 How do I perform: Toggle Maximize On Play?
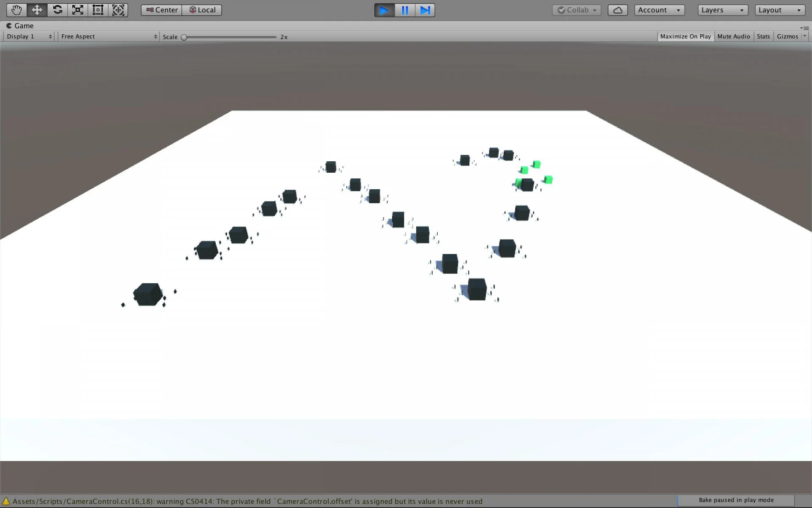686,36
